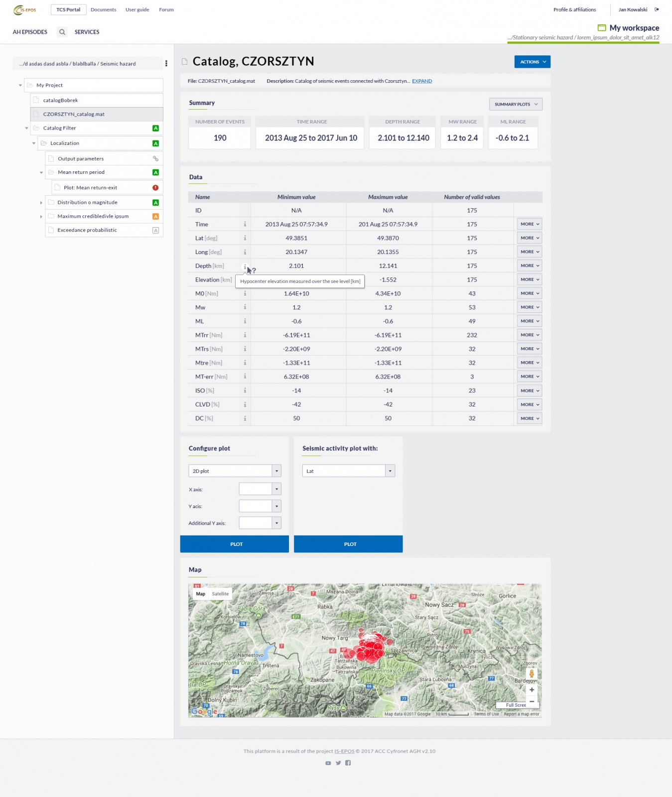Image resolution: width=672 pixels, height=797 pixels.
Task: Open the three-dot menu in sidebar breadcrumb
Action: tap(166, 64)
